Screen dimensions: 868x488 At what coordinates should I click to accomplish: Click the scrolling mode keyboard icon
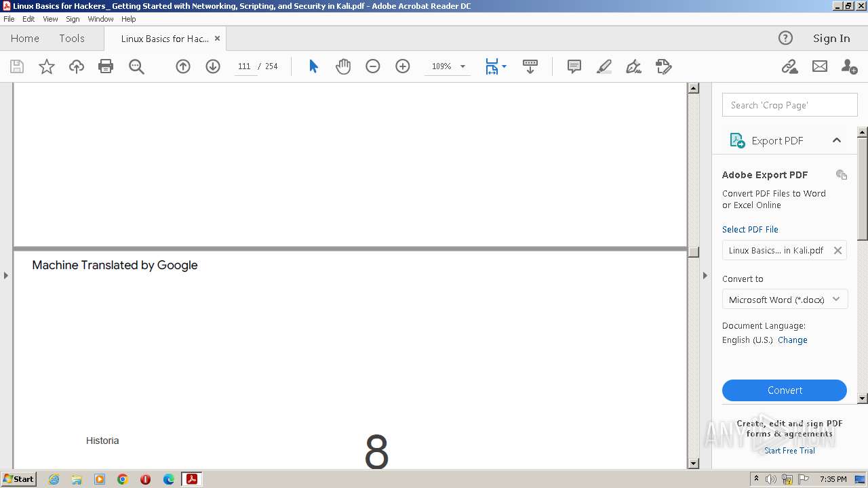click(530, 66)
